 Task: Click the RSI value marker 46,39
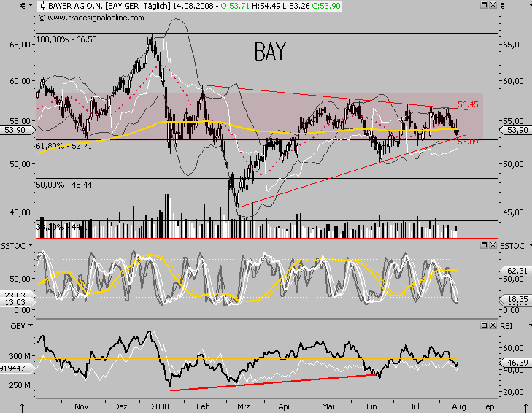tap(516, 363)
